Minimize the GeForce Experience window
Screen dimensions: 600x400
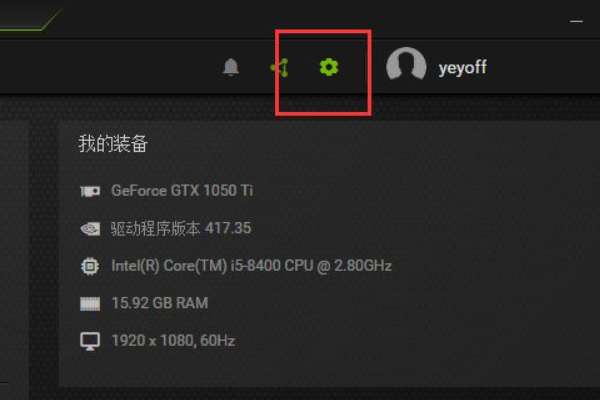click(576, 21)
